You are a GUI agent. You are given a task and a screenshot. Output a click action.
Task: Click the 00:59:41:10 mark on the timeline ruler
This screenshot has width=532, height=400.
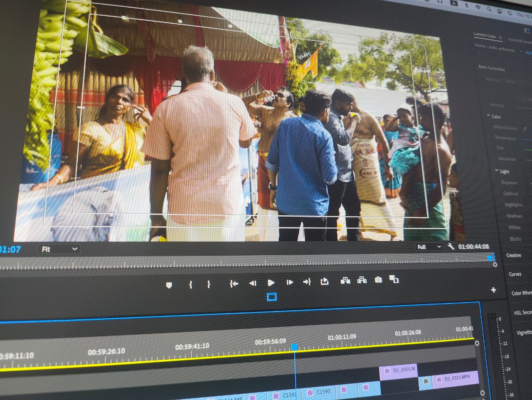[192, 346]
